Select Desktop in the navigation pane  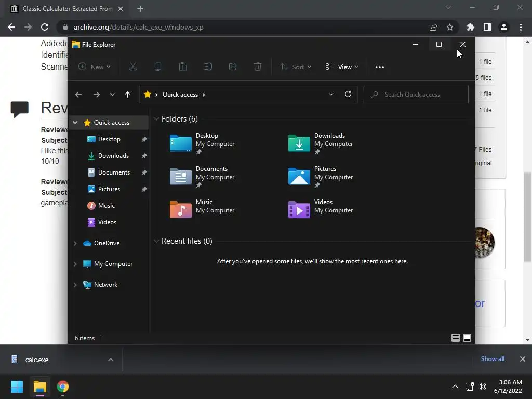click(109, 139)
